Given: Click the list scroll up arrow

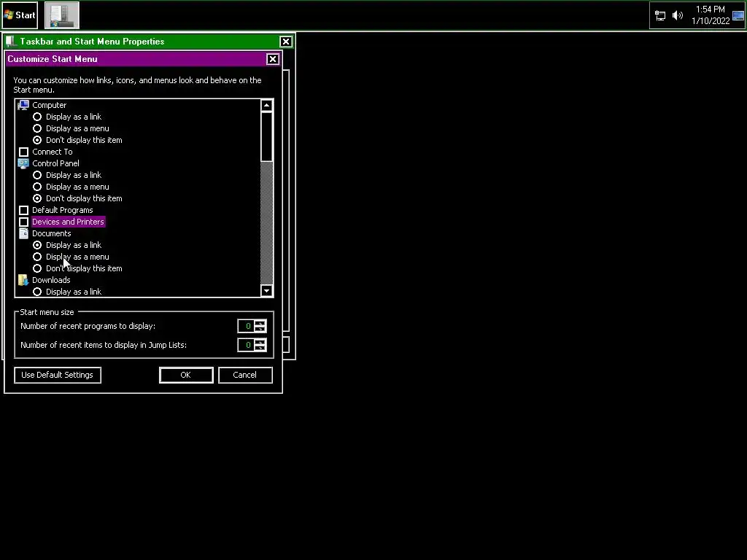Looking at the screenshot, I should click(267, 105).
